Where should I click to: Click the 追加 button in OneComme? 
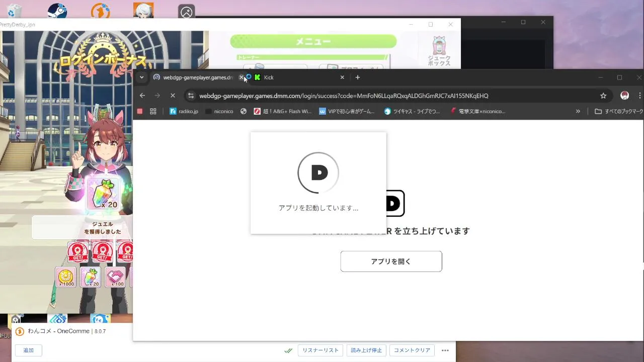tap(28, 350)
